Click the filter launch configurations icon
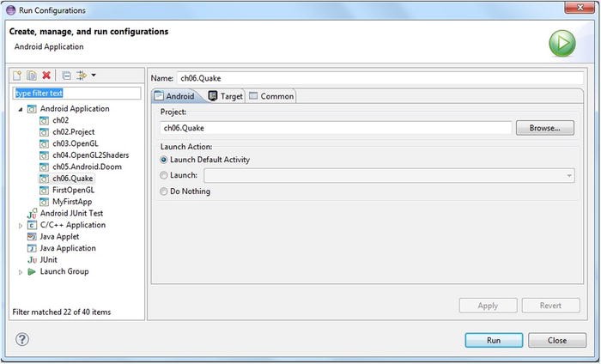The height and width of the screenshot is (364, 601). (83, 76)
